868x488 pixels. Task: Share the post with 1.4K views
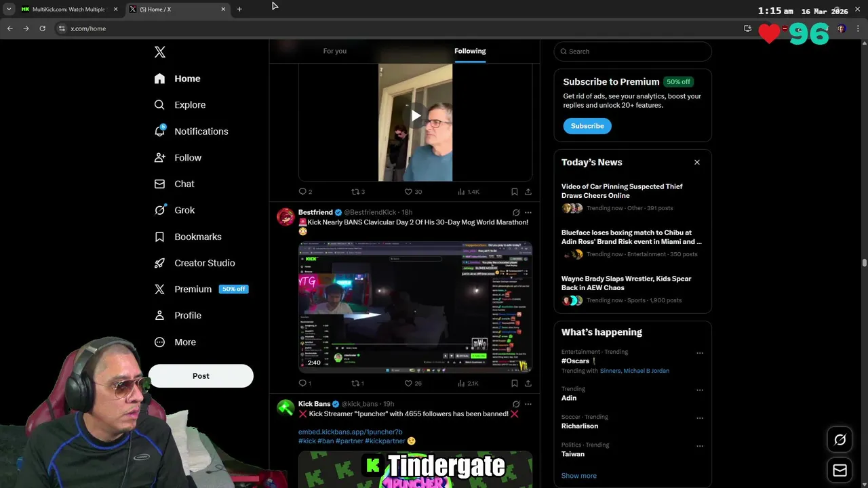(x=528, y=192)
